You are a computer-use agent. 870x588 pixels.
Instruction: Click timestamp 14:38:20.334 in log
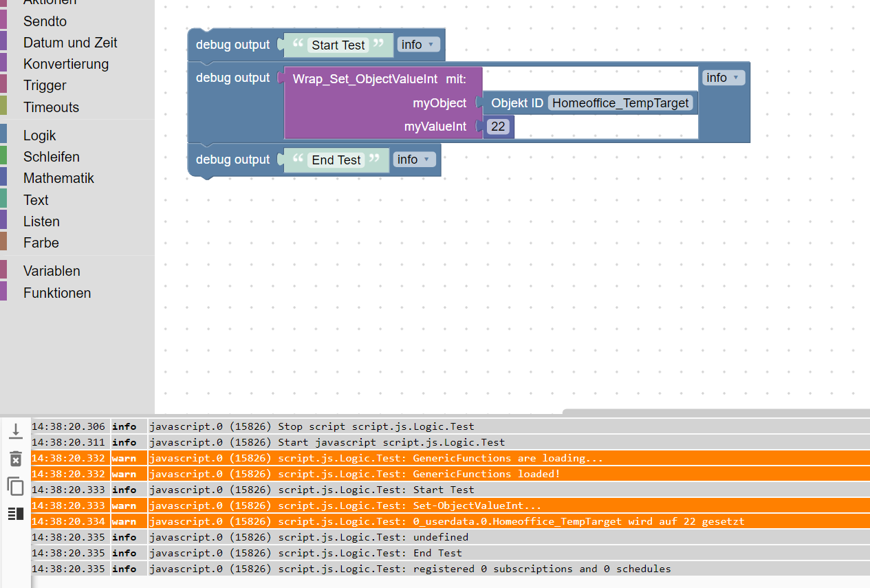69,521
